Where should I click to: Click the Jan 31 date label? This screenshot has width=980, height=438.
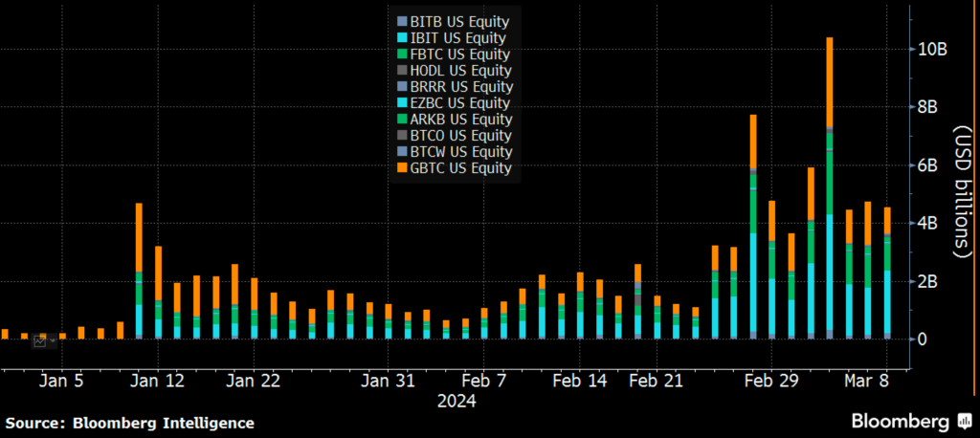pyautogui.click(x=389, y=382)
